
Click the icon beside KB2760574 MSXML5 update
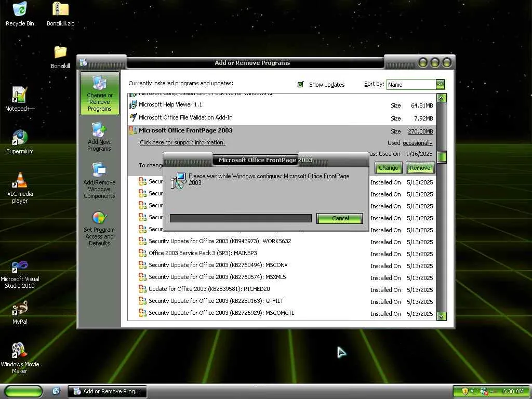click(x=142, y=277)
